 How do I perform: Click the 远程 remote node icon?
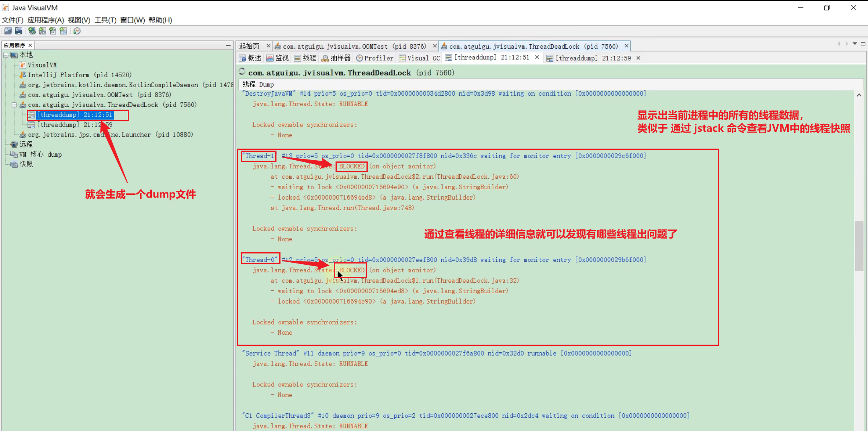[14, 145]
